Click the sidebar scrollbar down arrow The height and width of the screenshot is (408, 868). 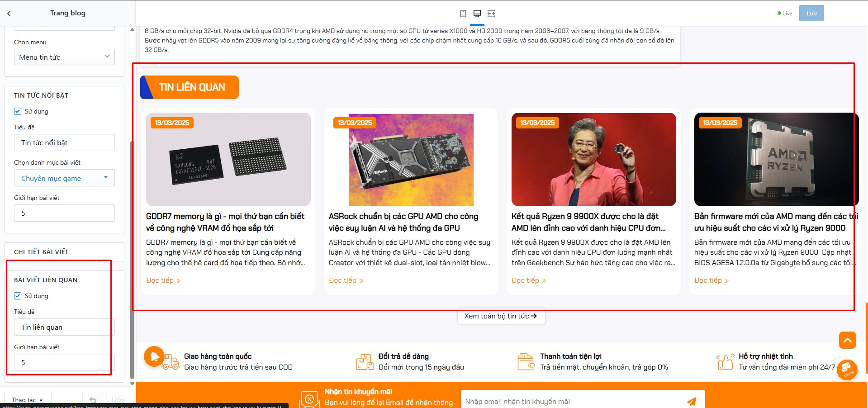click(x=132, y=384)
